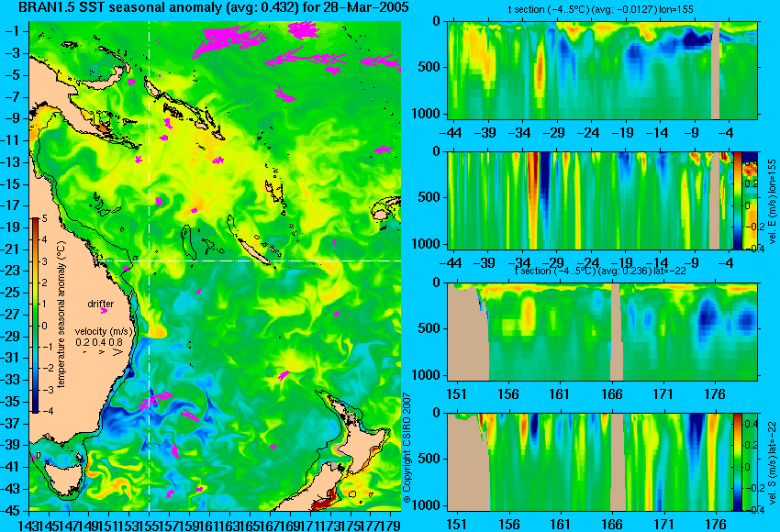Click the Copyright CSIRO 2007 text
The width and height of the screenshot is (780, 532).
(407, 448)
